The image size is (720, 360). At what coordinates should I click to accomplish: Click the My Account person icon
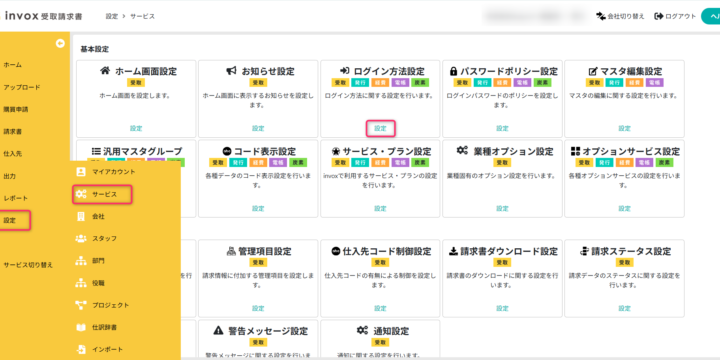pyautogui.click(x=81, y=172)
